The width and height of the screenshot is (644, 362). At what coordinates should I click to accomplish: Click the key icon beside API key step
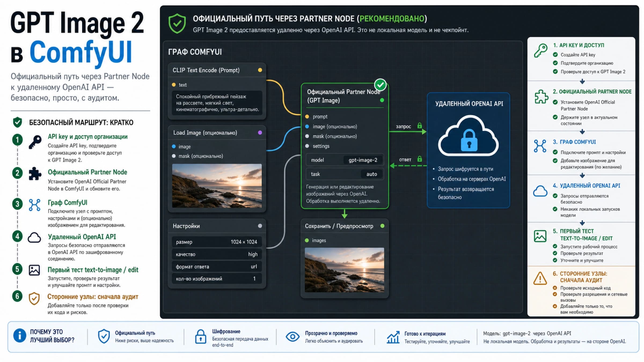click(x=35, y=142)
